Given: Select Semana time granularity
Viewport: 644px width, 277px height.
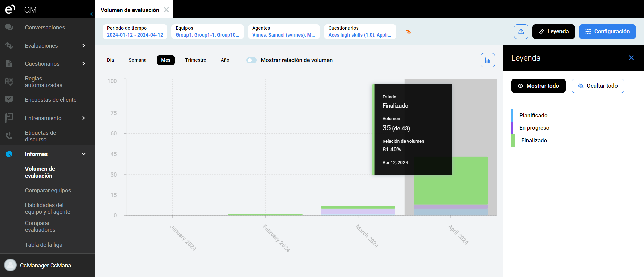Looking at the screenshot, I should (138, 60).
